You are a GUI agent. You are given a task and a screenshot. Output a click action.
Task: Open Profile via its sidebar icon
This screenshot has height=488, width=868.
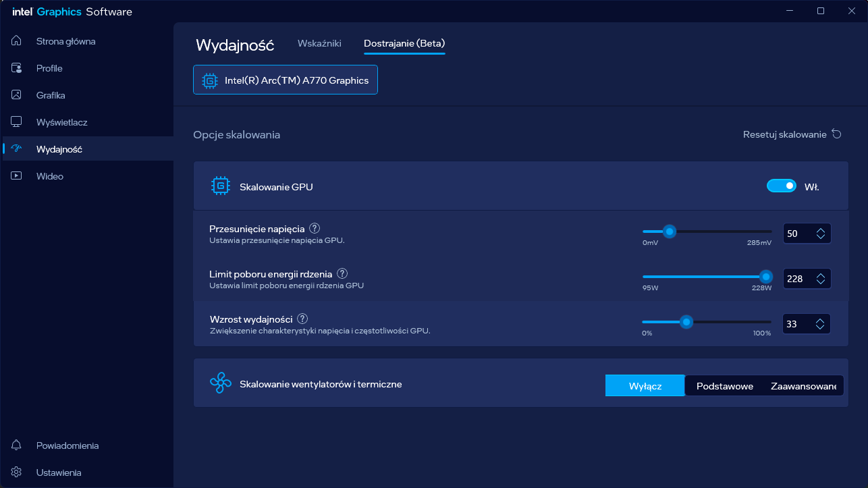17,68
